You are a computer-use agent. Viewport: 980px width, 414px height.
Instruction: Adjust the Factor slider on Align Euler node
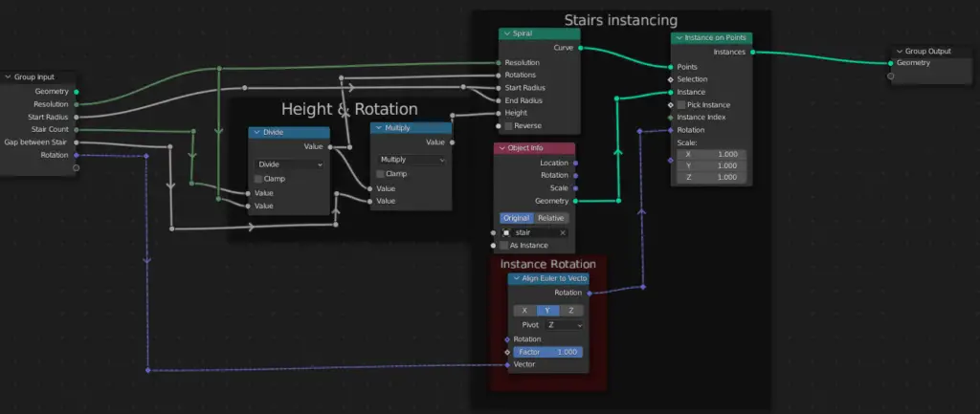548,352
